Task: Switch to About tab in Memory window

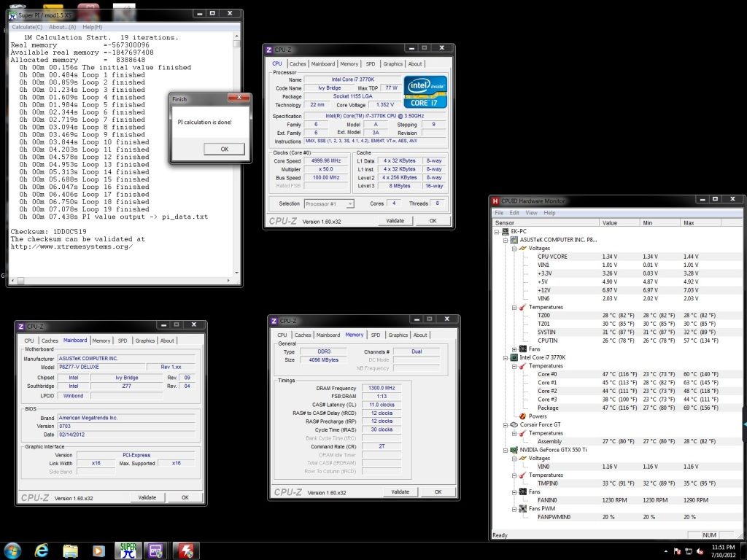Action: [419, 335]
